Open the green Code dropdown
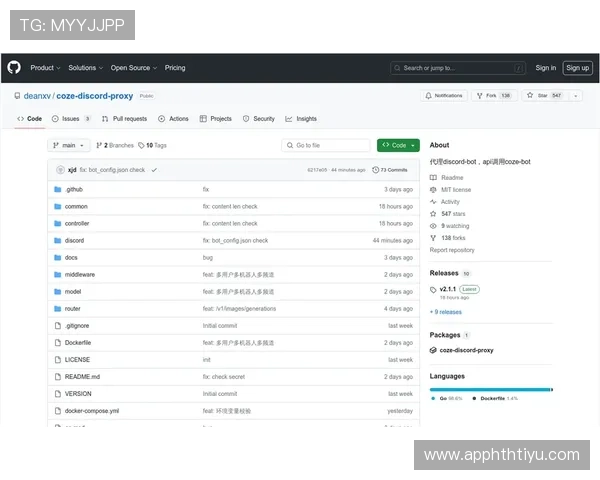 [x=398, y=145]
